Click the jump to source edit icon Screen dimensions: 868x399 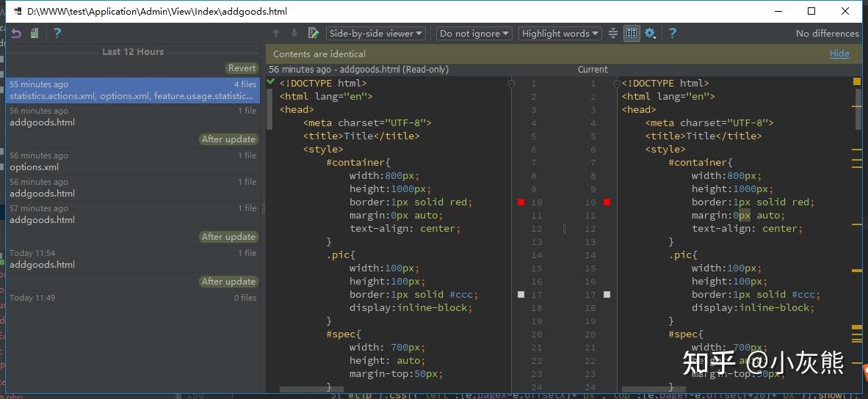(x=314, y=33)
